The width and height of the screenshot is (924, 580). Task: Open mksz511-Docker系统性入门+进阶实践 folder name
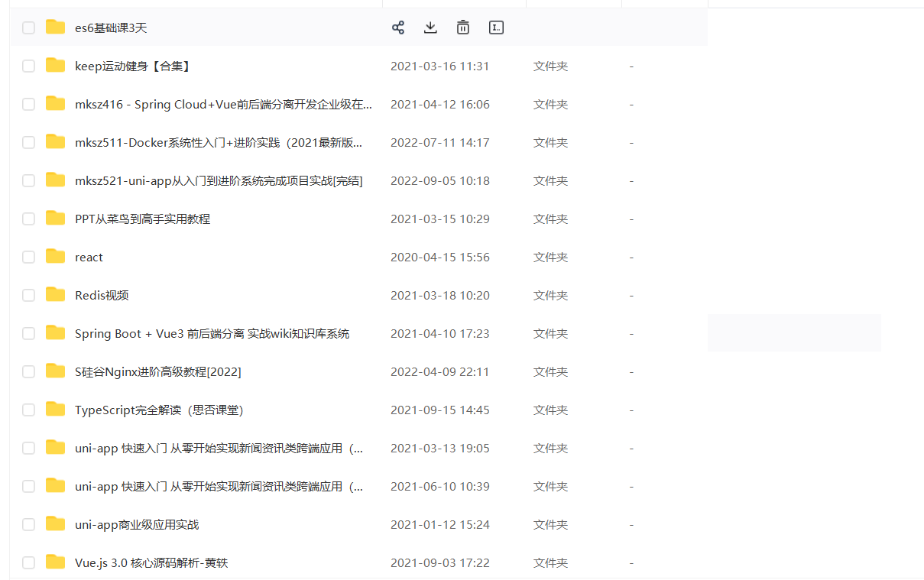(219, 143)
